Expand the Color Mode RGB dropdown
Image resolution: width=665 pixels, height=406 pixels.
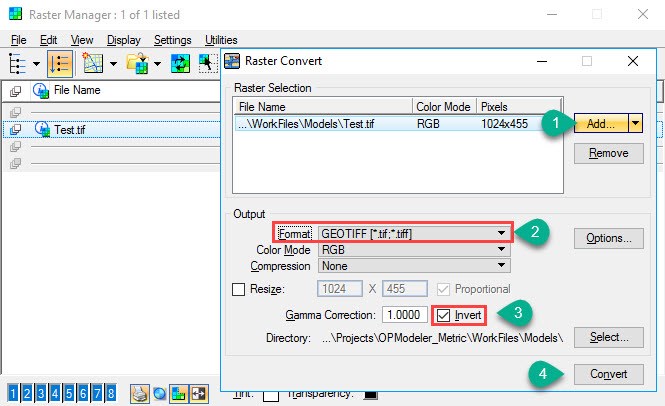pos(414,249)
